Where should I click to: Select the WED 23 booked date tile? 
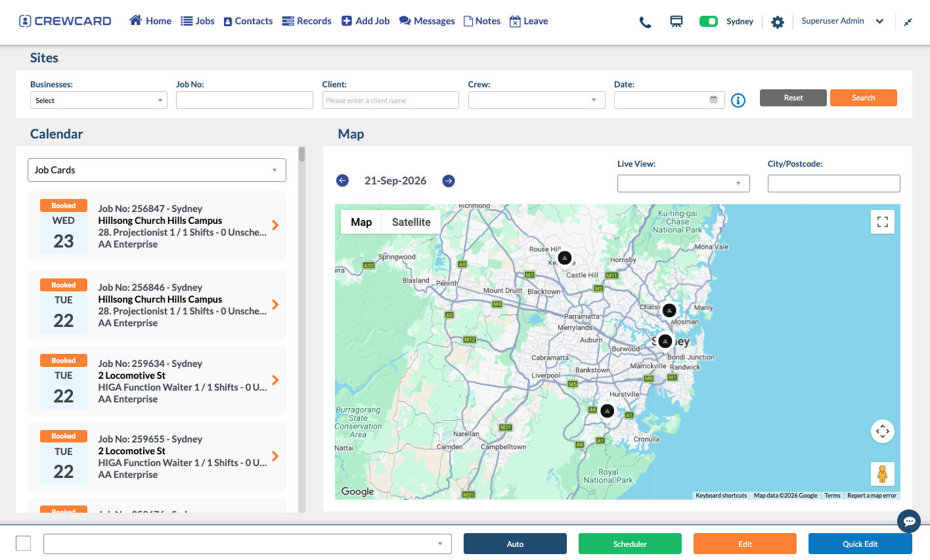64,226
